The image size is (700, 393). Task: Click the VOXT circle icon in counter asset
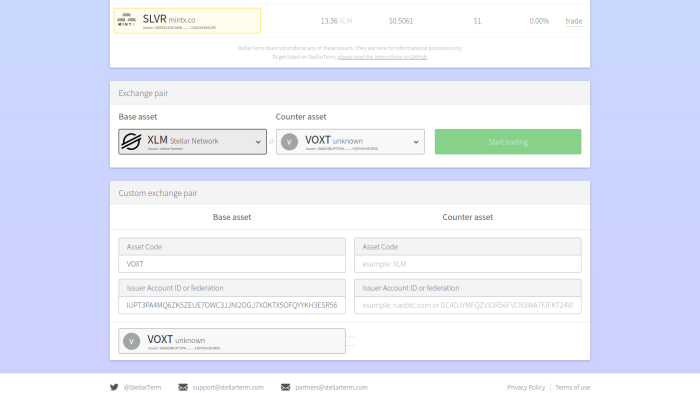[289, 142]
